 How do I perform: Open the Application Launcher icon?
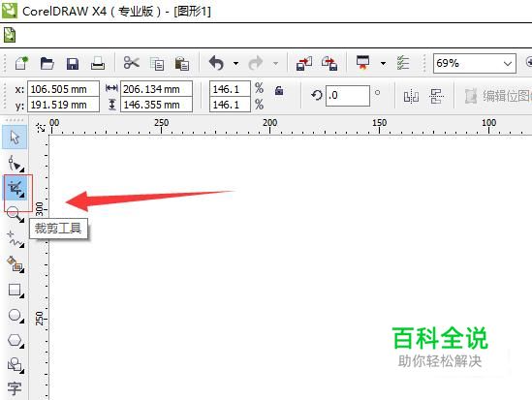tap(362, 63)
